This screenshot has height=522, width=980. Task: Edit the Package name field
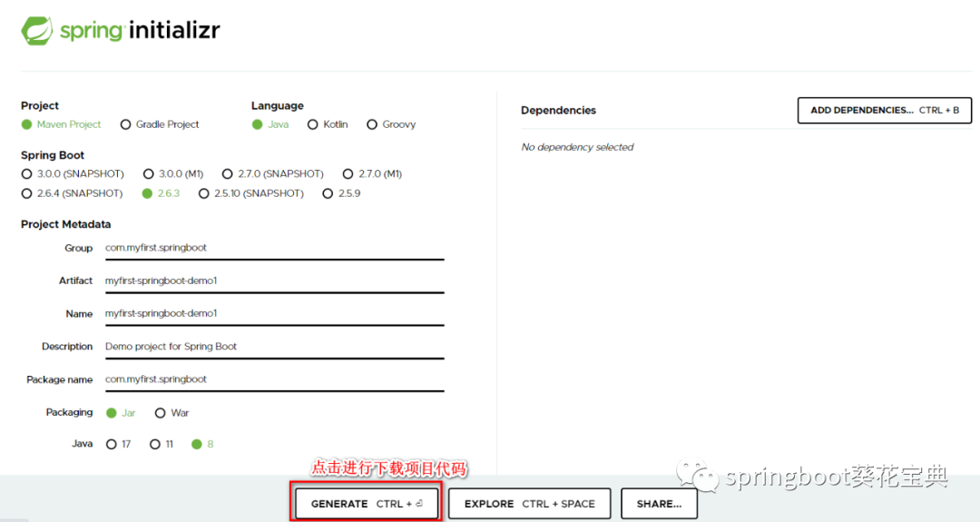click(x=274, y=379)
